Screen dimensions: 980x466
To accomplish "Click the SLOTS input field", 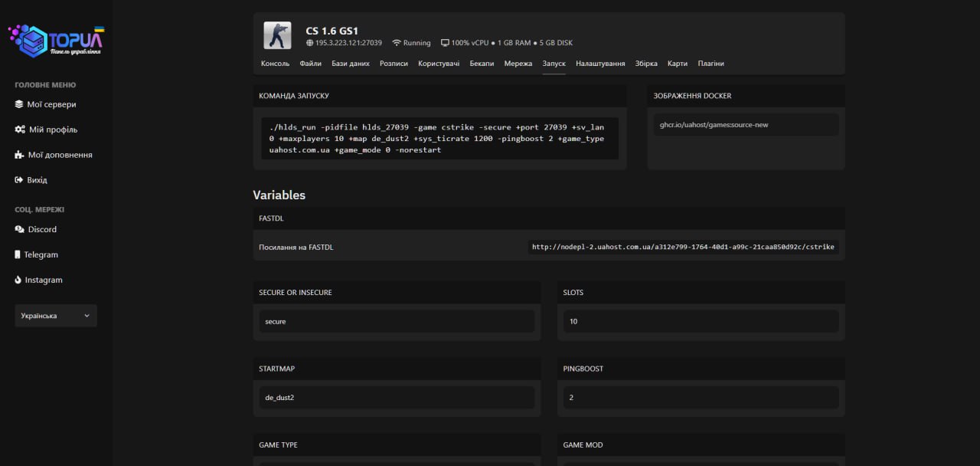I will (701, 321).
